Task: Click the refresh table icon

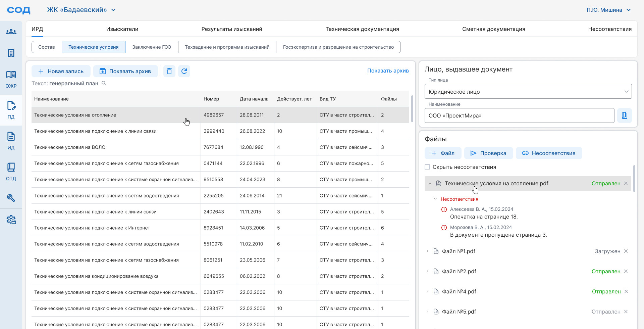Action: pyautogui.click(x=184, y=71)
